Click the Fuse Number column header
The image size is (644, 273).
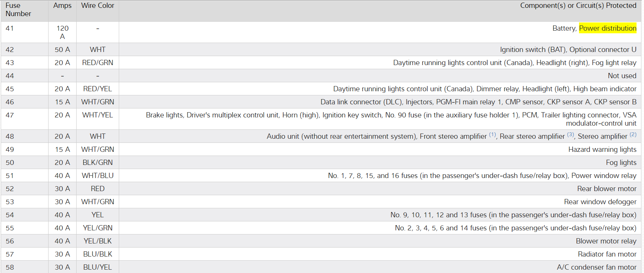tap(18, 10)
